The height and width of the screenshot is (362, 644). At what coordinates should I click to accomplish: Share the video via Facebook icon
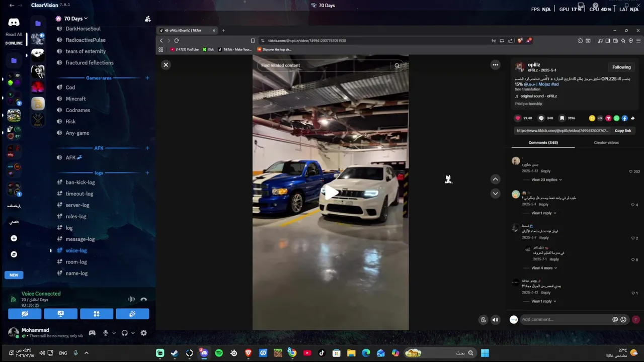(x=624, y=118)
